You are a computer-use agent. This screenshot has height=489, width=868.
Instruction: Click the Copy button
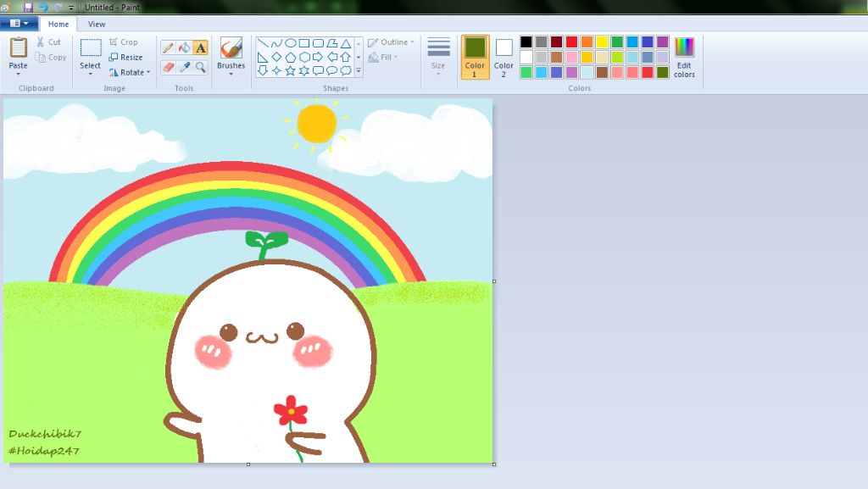click(x=50, y=57)
